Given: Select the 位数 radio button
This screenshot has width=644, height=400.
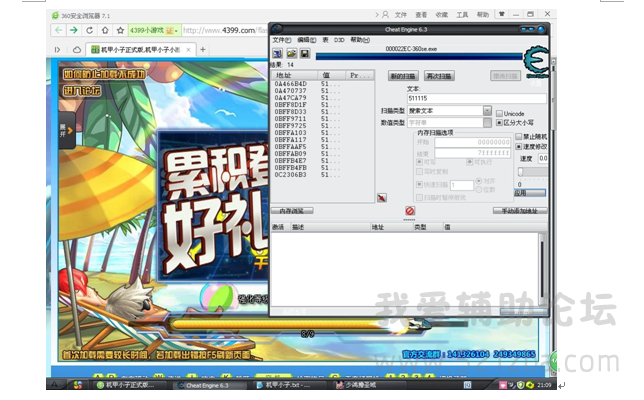Looking at the screenshot, I should 478,189.
